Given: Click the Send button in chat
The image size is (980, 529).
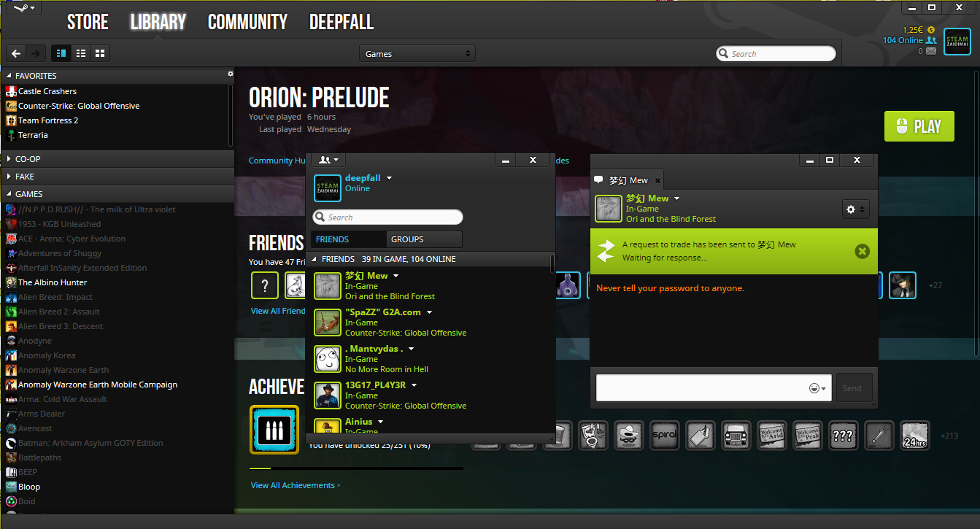Looking at the screenshot, I should (x=853, y=388).
